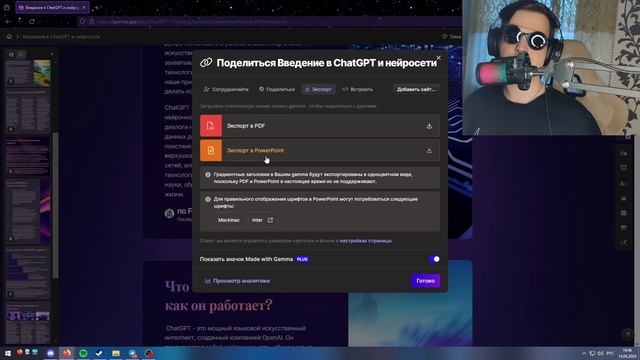Reload the page with the refresh icon
The image size is (640, 360).
click(32, 22)
